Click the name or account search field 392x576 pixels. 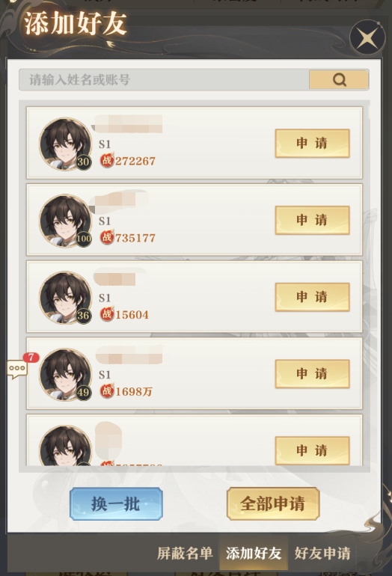(x=165, y=79)
